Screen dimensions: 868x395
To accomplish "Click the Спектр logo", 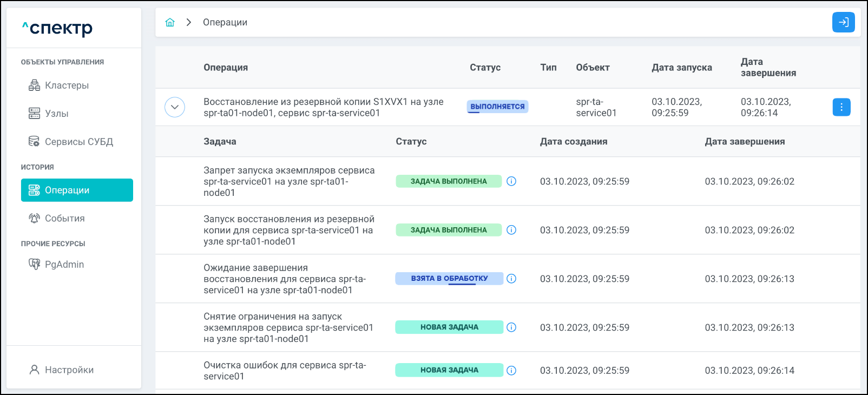I will point(57,28).
